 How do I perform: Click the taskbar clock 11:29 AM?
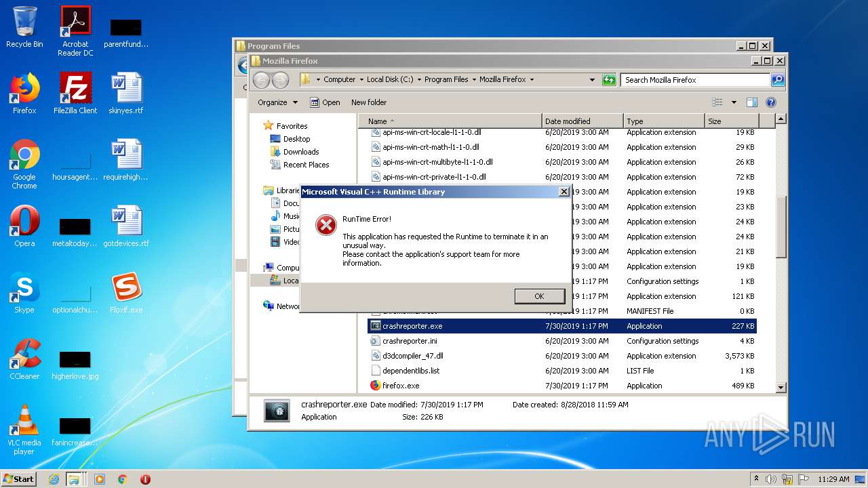coord(833,479)
